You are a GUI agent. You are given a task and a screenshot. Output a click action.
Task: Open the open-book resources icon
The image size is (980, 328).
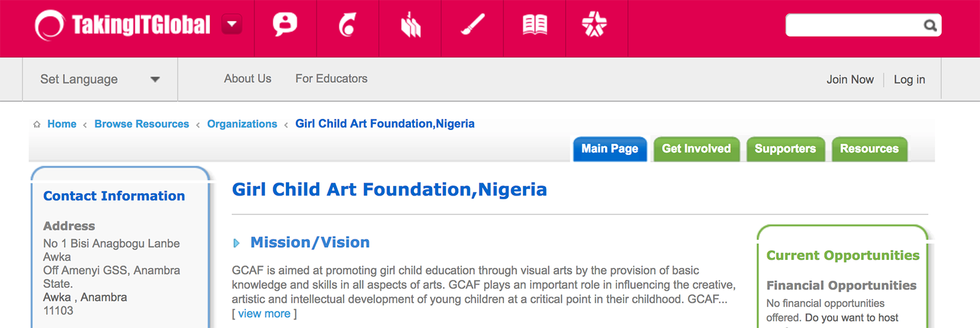535,25
